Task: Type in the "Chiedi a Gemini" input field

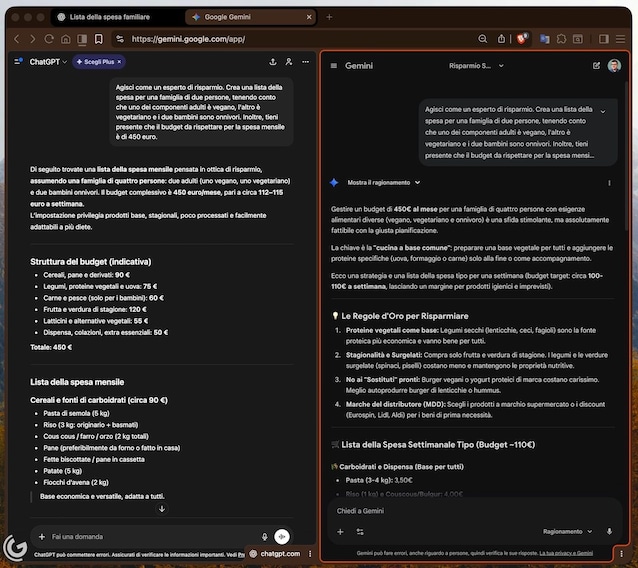Action: coord(470,511)
